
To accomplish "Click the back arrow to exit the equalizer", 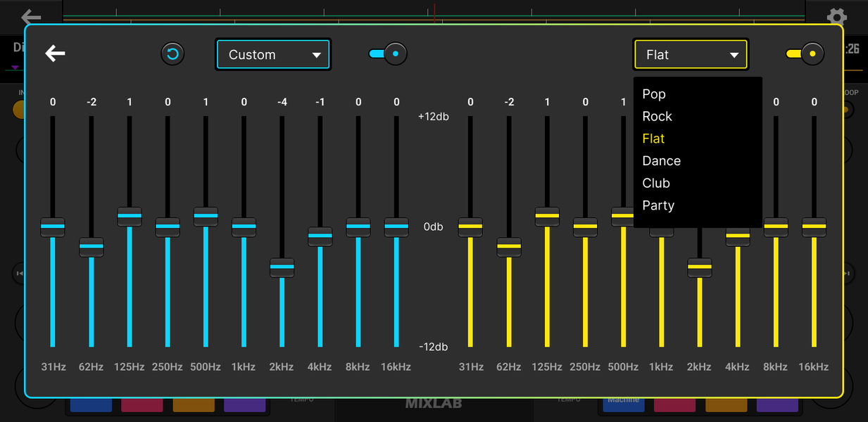I will click(x=55, y=53).
